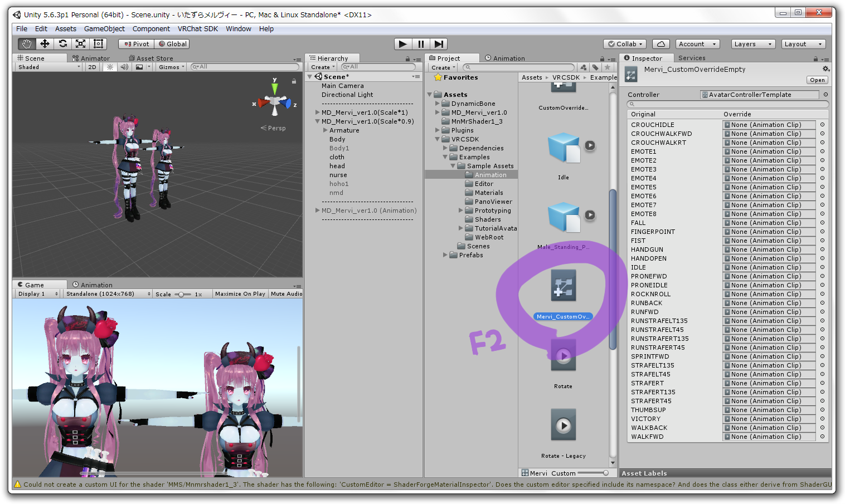Toggle scene lighting sun icon
845x504 pixels.
pos(110,67)
